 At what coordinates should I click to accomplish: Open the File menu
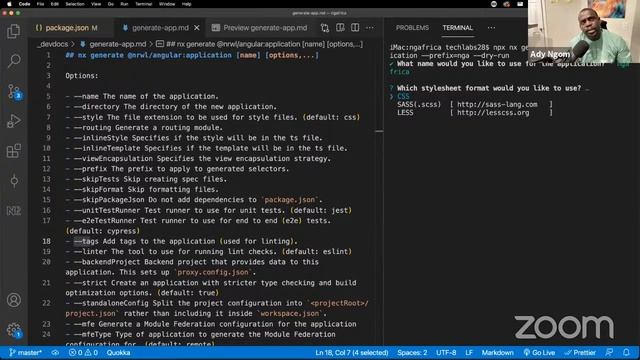pyautogui.click(x=40, y=4)
